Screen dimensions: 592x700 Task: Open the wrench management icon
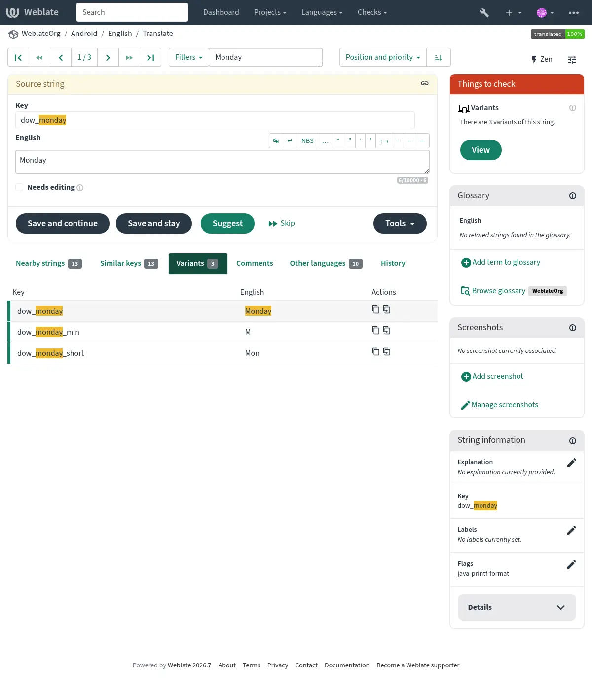484,13
